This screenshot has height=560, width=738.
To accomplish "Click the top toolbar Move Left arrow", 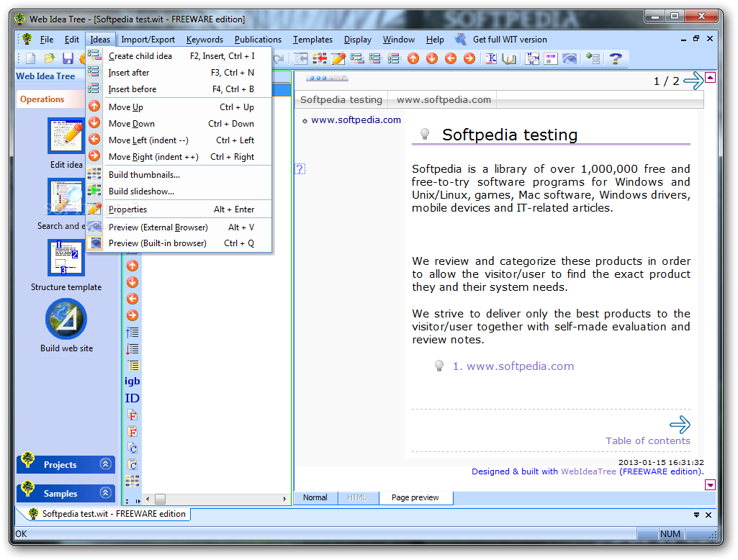I will 451,58.
